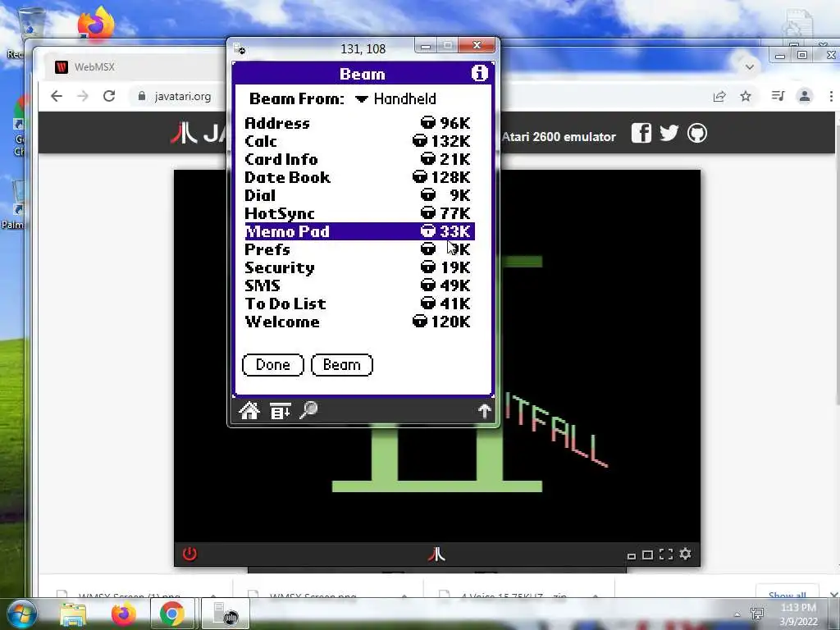Click Javatari logo in player bar
The image size is (840, 630).
click(436, 554)
